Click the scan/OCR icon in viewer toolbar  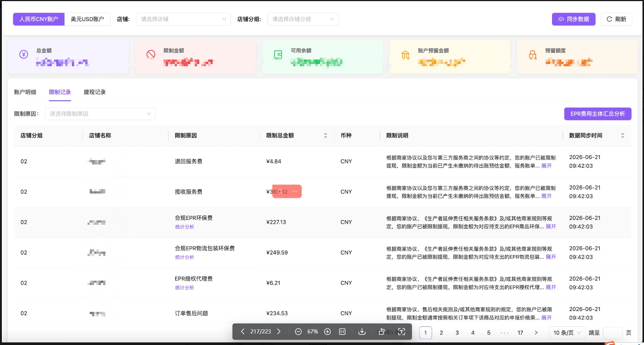tap(401, 332)
